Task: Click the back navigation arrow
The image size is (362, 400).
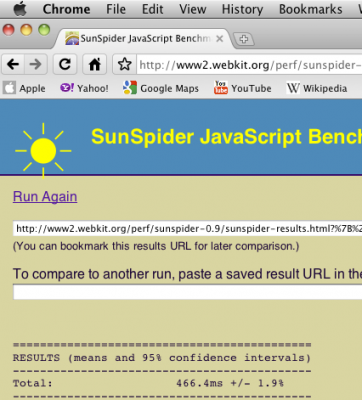Action: (x=13, y=64)
